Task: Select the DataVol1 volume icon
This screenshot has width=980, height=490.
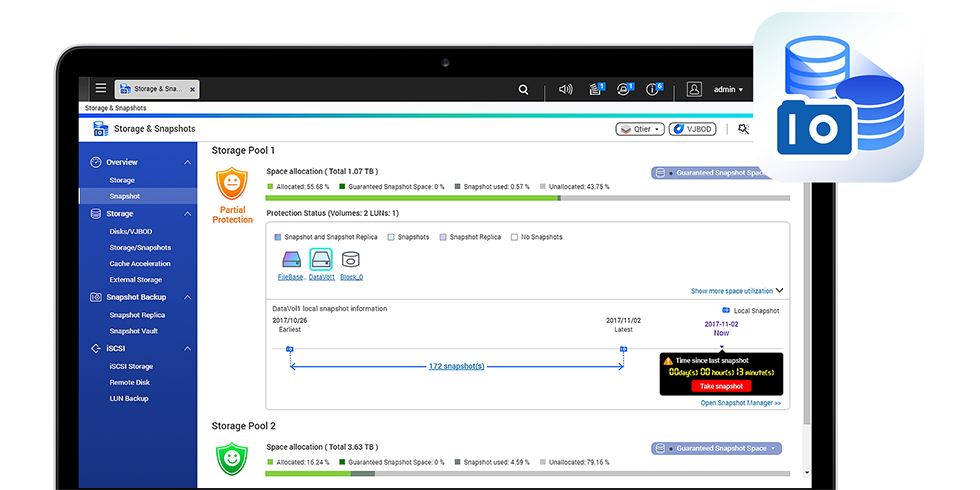Action: tap(321, 259)
